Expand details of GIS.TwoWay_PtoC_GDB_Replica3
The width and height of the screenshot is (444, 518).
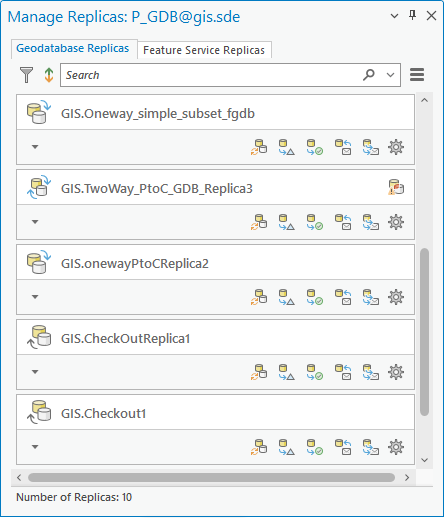coord(35,222)
